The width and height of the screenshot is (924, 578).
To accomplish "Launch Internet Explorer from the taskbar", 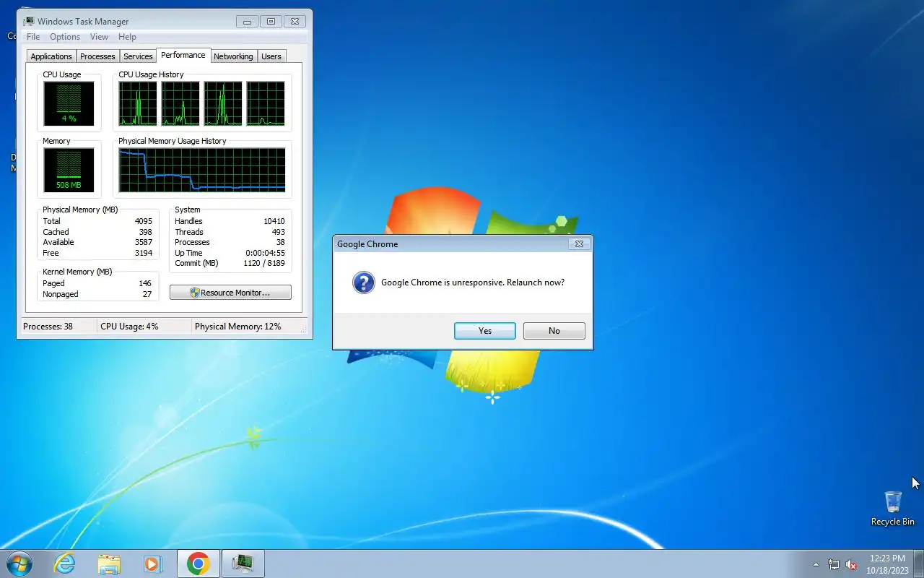I will click(x=65, y=564).
